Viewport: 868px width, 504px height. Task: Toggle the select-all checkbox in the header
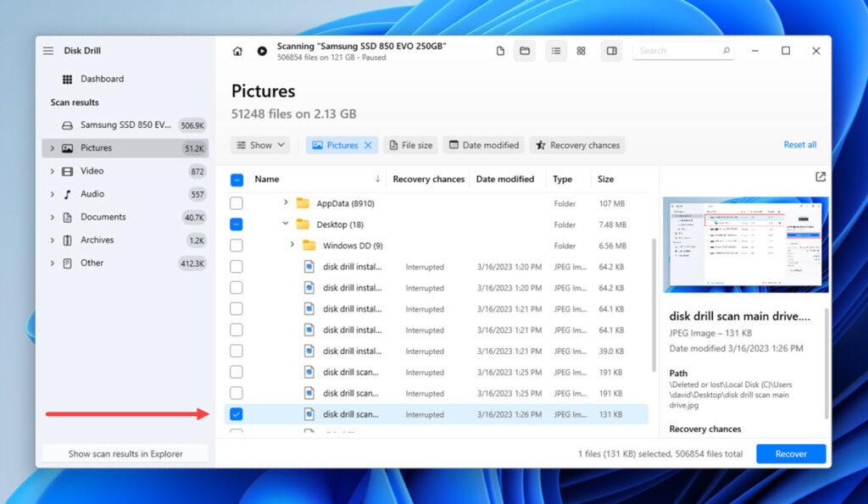pyautogui.click(x=236, y=179)
